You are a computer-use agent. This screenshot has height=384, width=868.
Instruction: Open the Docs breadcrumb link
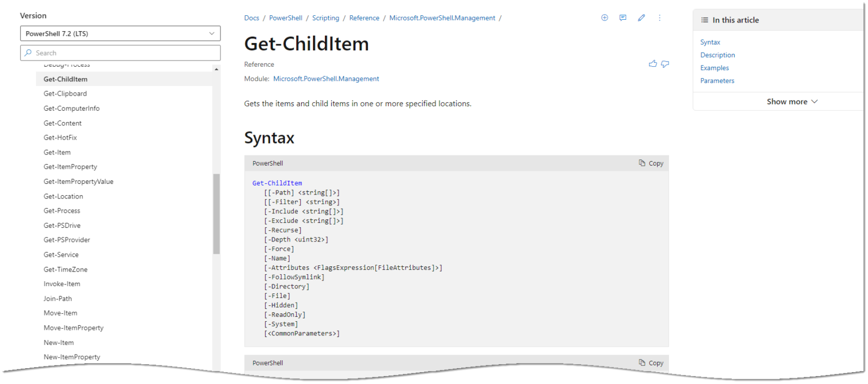point(251,18)
